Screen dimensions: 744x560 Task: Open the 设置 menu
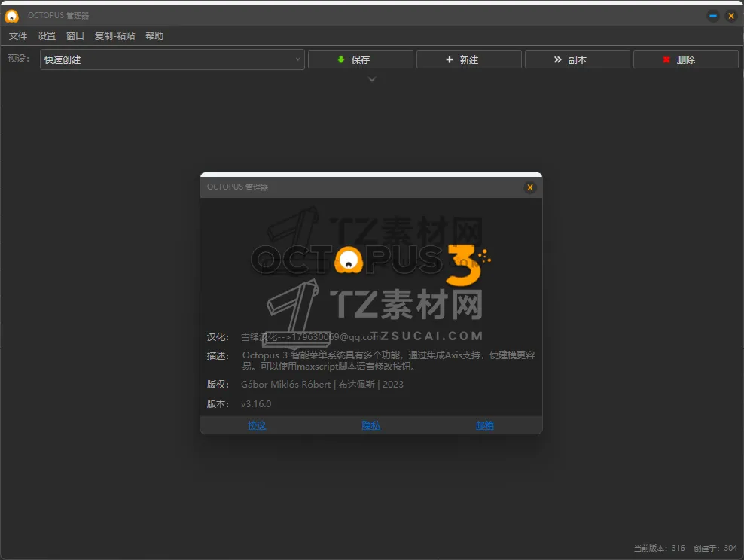click(47, 35)
